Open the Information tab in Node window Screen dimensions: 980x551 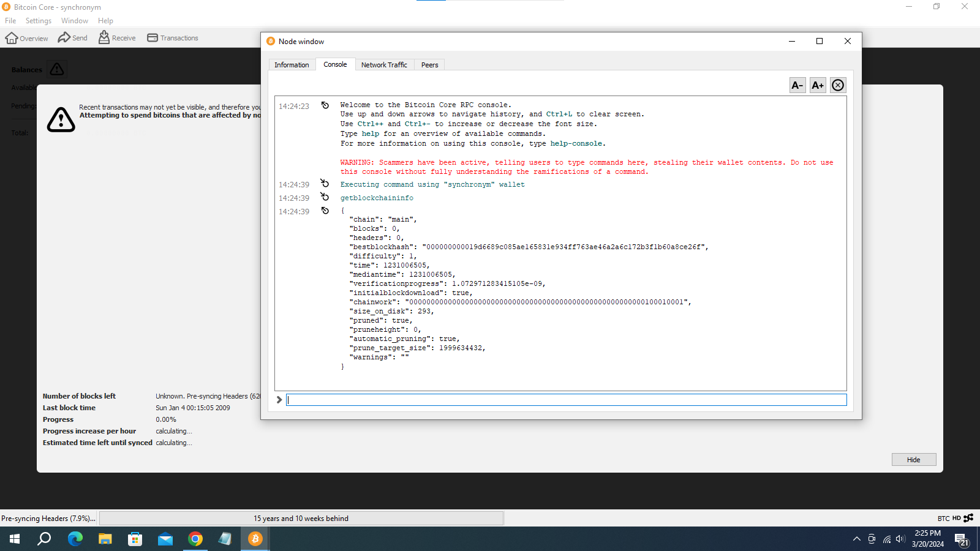click(x=292, y=65)
